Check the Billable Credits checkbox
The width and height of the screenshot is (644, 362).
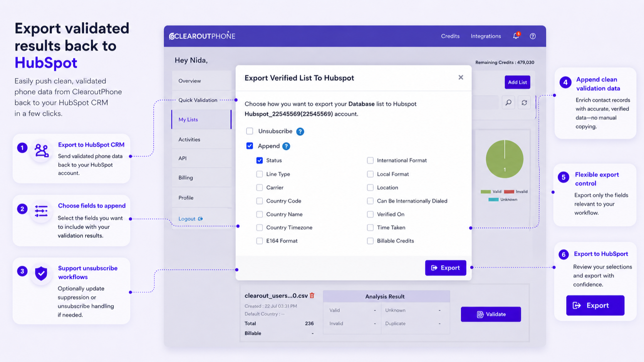tap(370, 241)
